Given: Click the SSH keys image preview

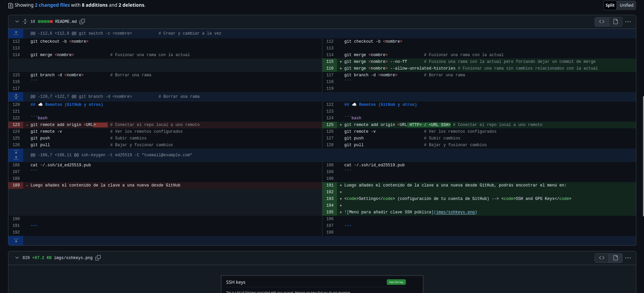Looking at the screenshot, I should pyautogui.click(x=322, y=284).
